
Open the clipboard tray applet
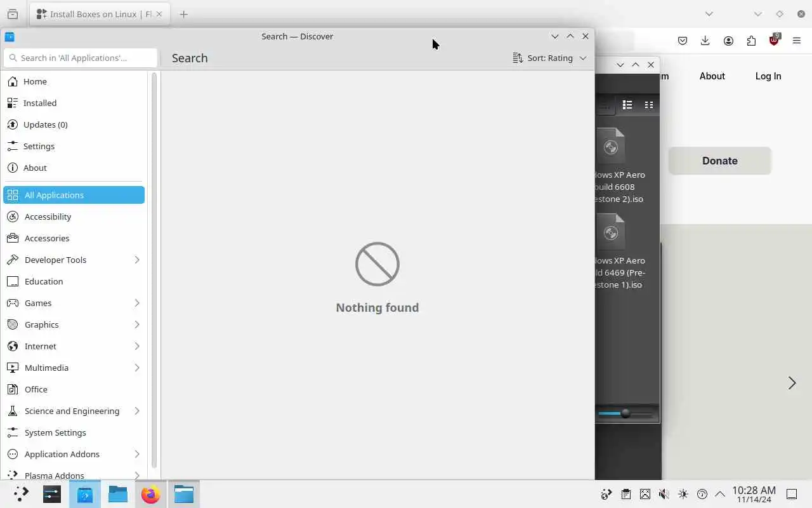pyautogui.click(x=626, y=494)
